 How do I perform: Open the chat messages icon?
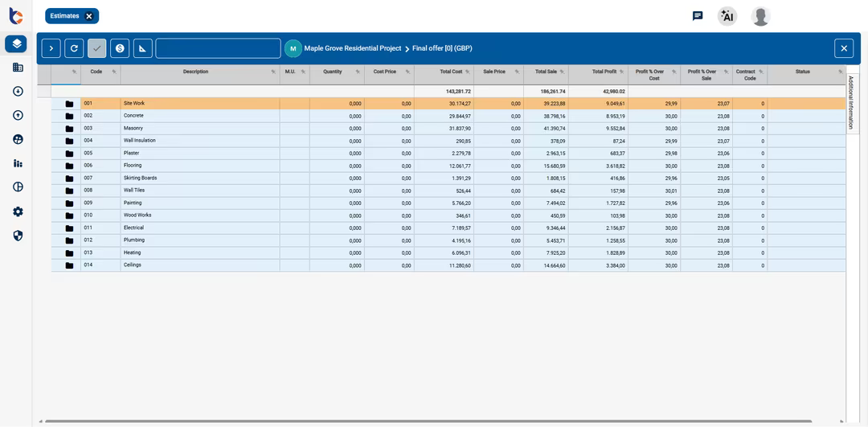[698, 16]
